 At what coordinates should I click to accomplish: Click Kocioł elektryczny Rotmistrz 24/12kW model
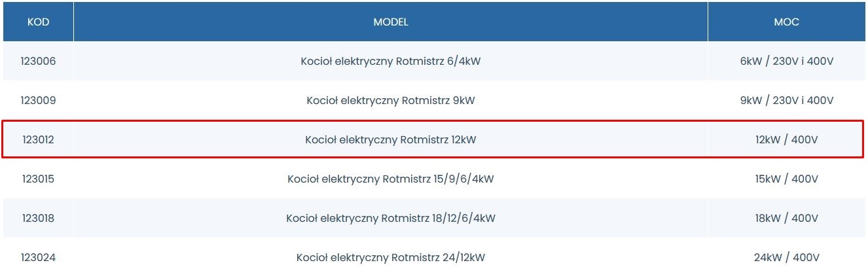click(391, 257)
